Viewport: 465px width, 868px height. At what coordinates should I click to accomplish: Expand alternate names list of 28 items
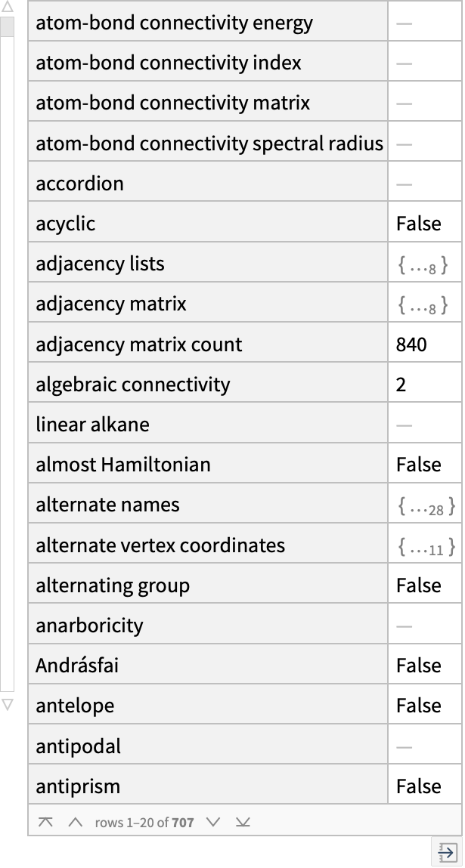pyautogui.click(x=426, y=505)
